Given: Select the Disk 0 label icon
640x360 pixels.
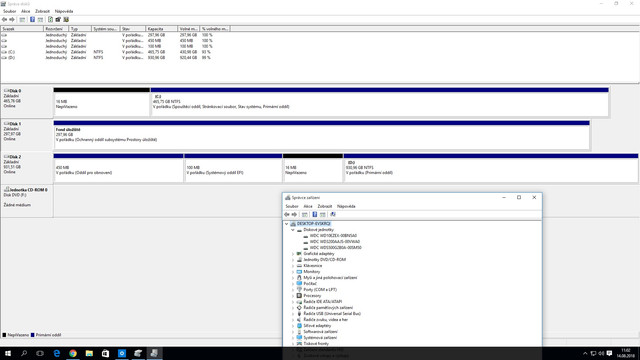Looking at the screenshot, I should (x=7, y=91).
